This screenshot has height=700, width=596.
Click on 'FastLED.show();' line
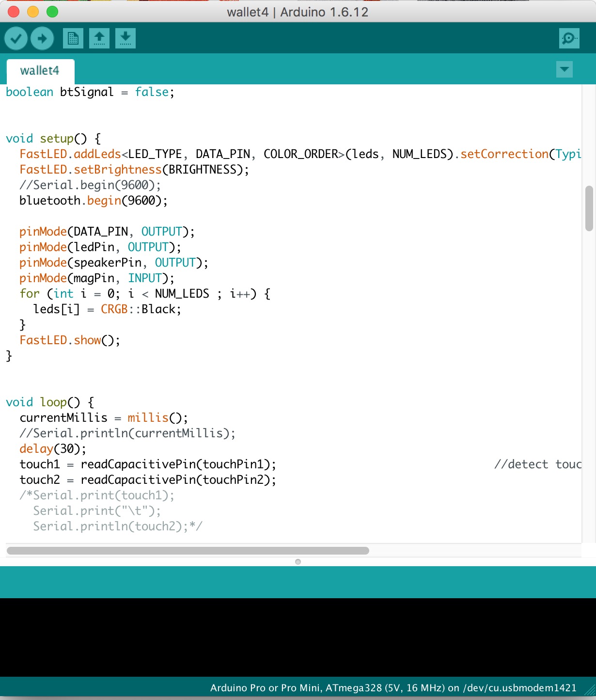coord(70,340)
